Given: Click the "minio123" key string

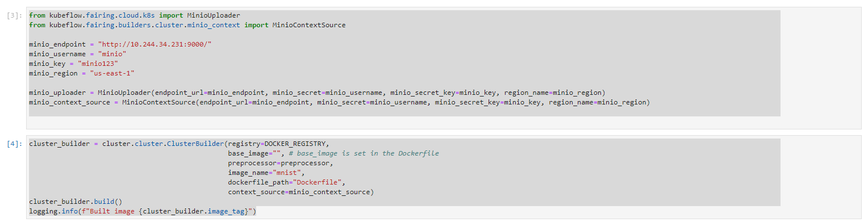Looking at the screenshot, I should [98, 64].
